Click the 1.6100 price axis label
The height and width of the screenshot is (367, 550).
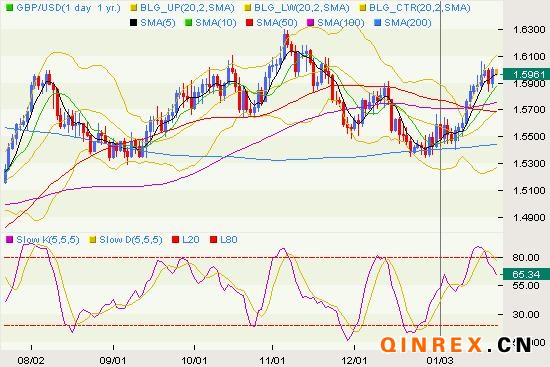pos(529,56)
